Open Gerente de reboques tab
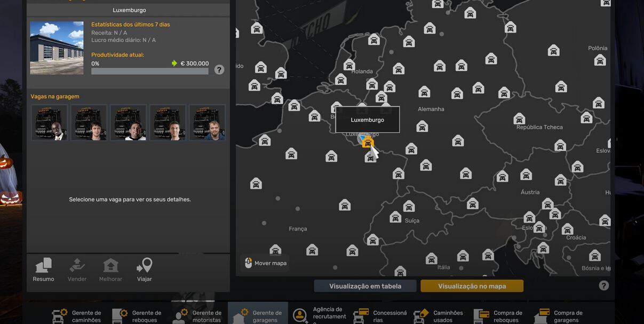The height and width of the screenshot is (324, 644). [x=138, y=315]
